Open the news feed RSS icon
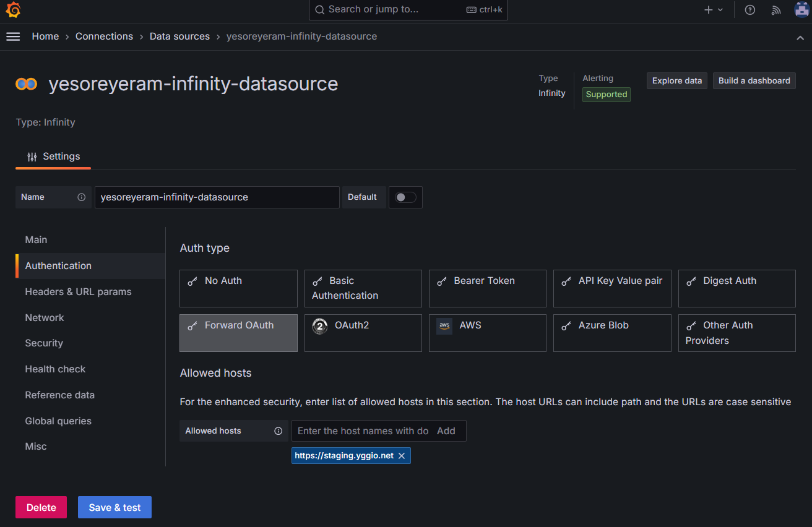The height and width of the screenshot is (527, 812). point(776,10)
